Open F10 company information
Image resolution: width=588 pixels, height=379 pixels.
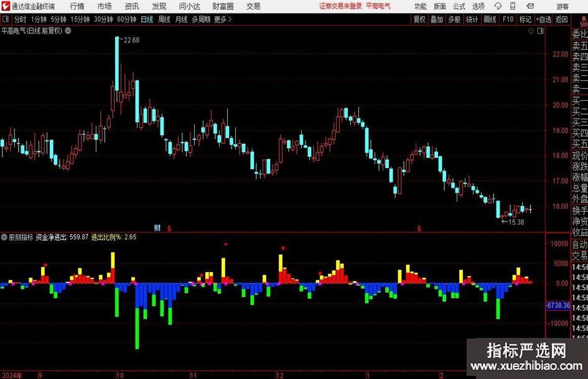(508, 19)
